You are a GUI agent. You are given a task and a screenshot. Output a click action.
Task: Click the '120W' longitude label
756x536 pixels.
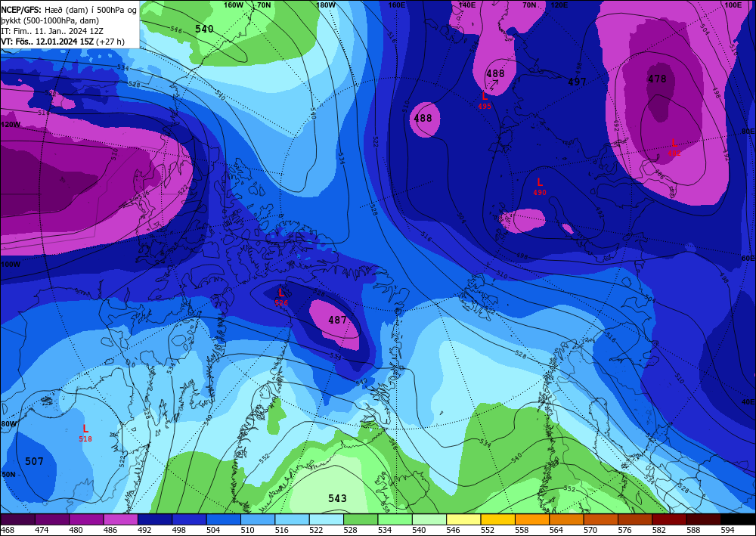[11, 124]
